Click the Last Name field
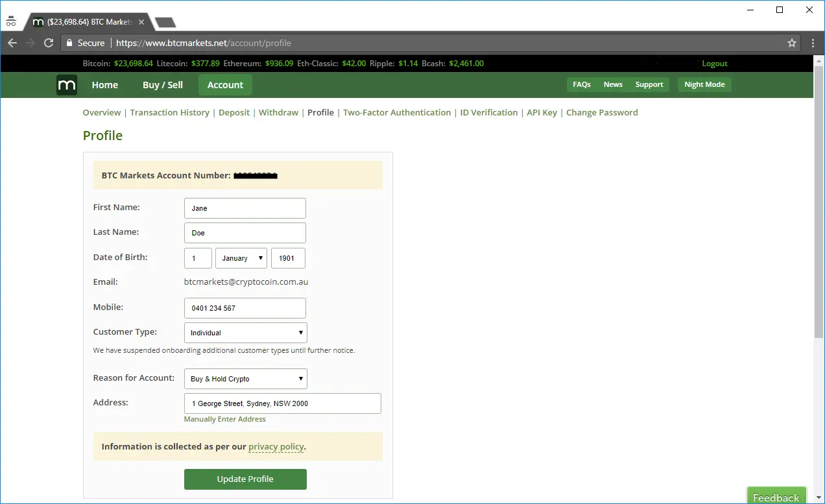825x504 pixels. click(245, 233)
